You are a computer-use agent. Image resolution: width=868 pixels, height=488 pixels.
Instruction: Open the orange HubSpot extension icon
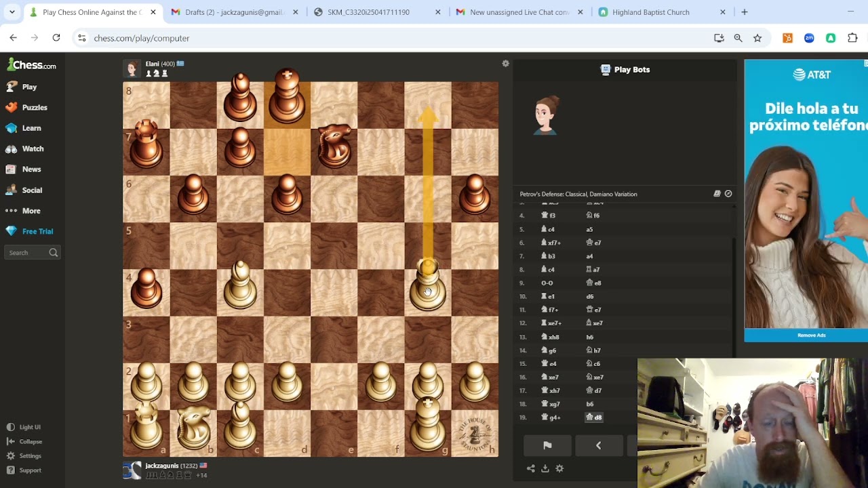[x=787, y=38]
